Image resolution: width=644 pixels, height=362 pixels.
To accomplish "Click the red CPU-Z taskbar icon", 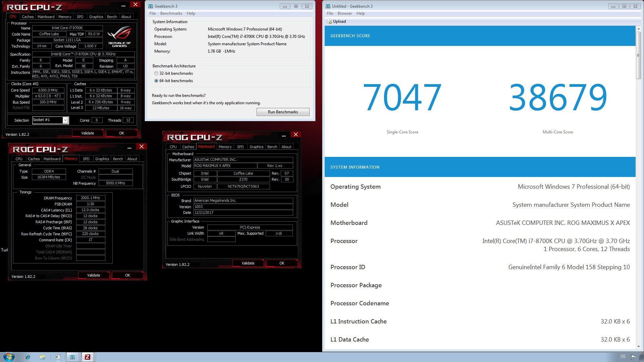I will coord(88,357).
